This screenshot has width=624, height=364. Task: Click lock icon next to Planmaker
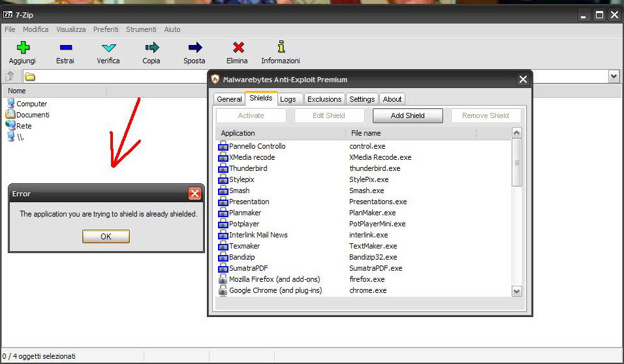223,213
